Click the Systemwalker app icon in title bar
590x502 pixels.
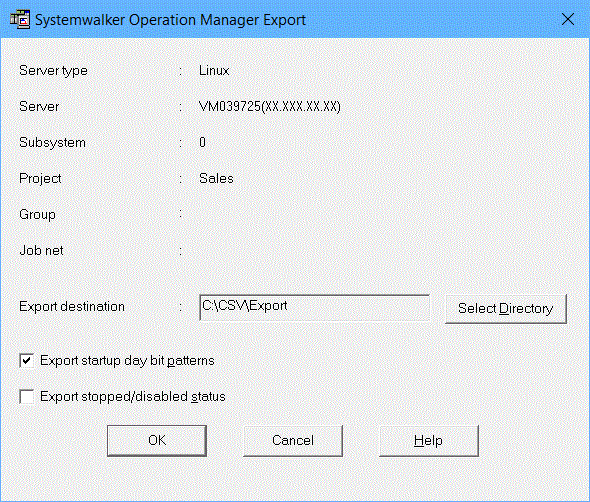coord(20,19)
